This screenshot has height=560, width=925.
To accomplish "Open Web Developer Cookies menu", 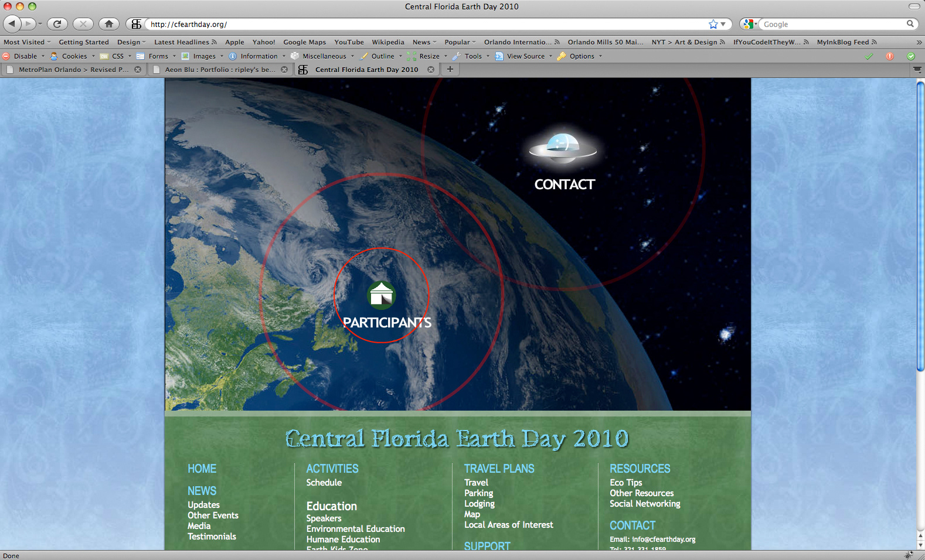I will [x=73, y=56].
